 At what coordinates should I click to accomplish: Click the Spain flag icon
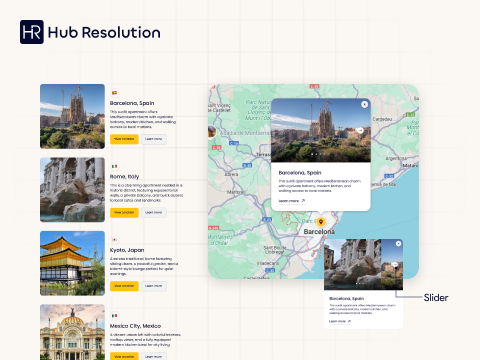114,93
